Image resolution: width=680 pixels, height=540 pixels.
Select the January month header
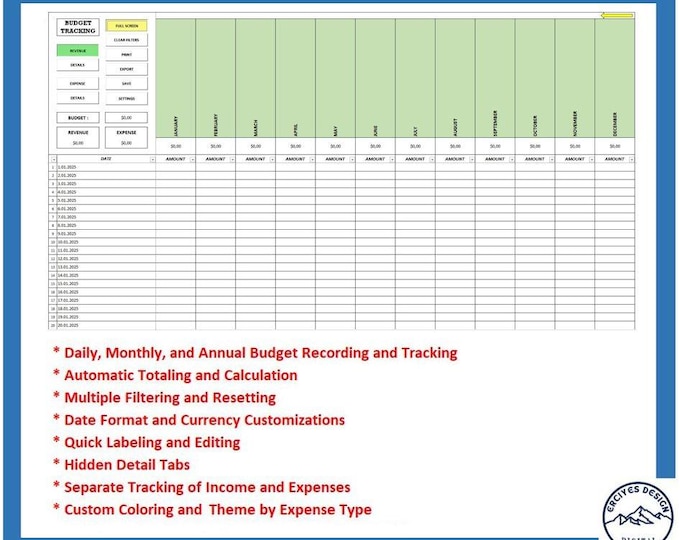click(x=176, y=78)
